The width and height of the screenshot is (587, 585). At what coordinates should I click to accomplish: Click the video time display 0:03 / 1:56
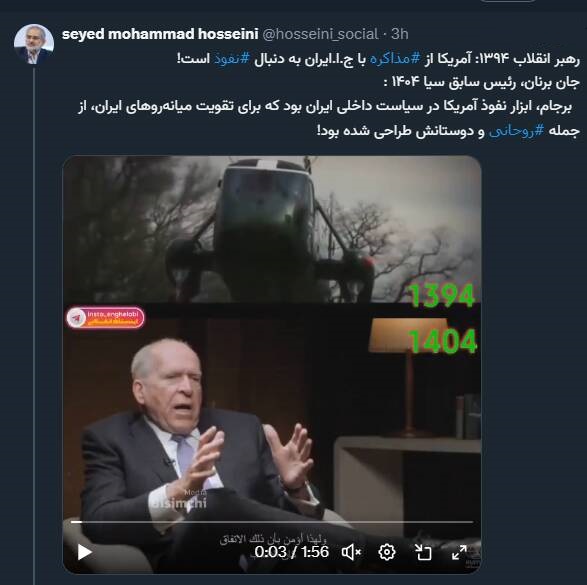pyautogui.click(x=292, y=552)
